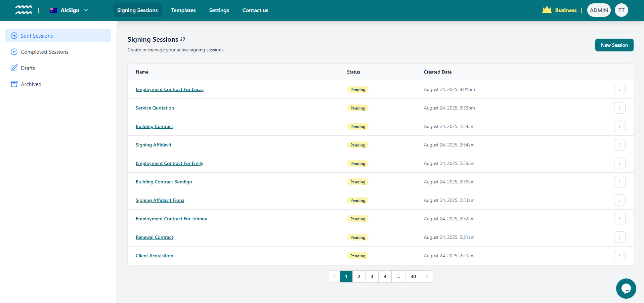
Task: Open the Building Contract Bendigo session
Action: coord(164,182)
